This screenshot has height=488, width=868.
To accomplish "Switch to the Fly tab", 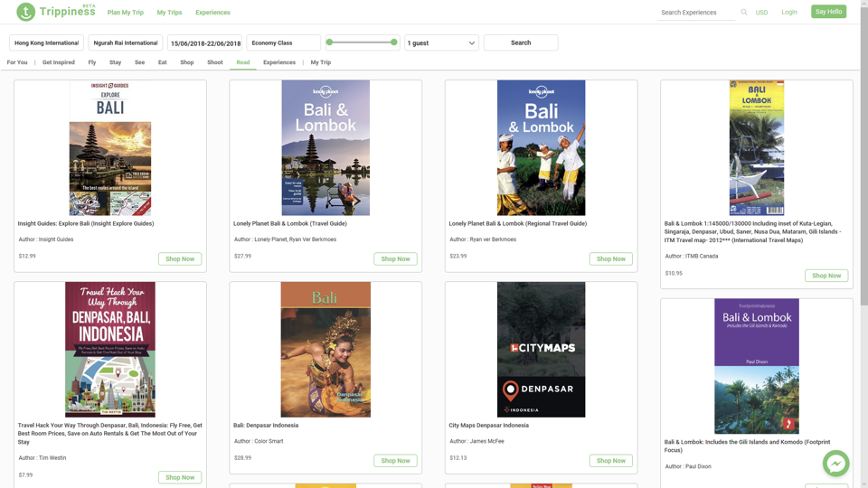I will coord(92,62).
